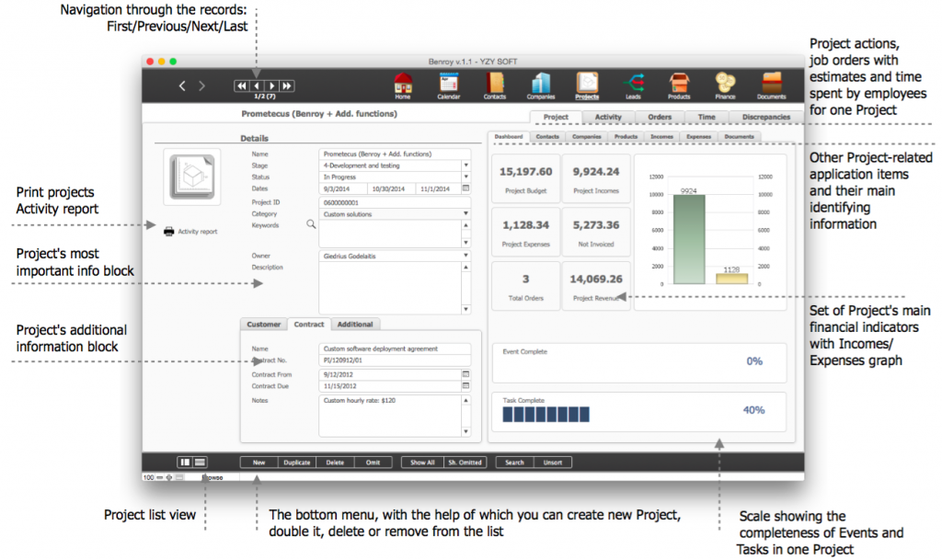942x560 pixels.
Task: Expand the Status dropdown
Action: [x=465, y=177]
